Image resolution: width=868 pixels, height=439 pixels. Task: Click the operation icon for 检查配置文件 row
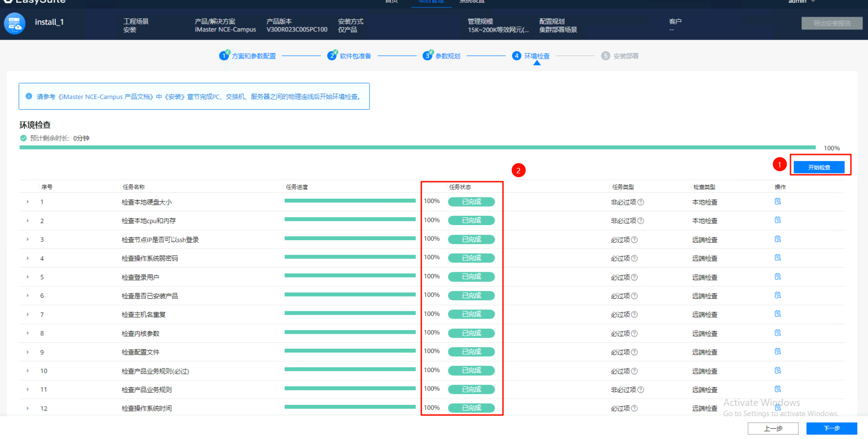tap(778, 351)
